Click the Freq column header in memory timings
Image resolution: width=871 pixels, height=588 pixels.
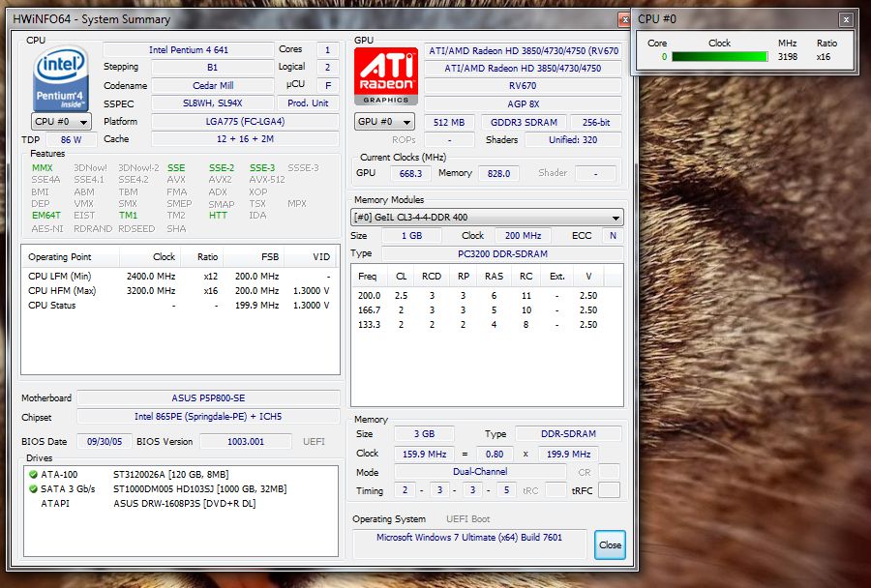coord(367,276)
